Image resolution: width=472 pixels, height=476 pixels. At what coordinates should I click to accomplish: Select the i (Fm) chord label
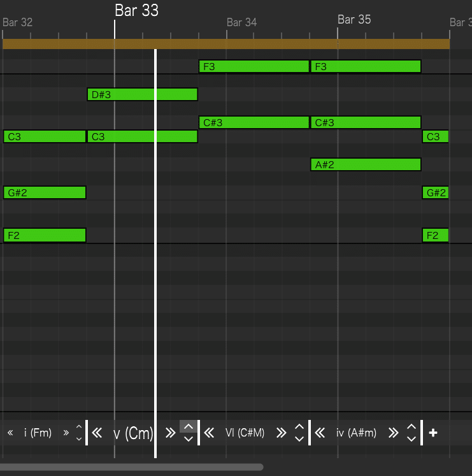pyautogui.click(x=38, y=433)
